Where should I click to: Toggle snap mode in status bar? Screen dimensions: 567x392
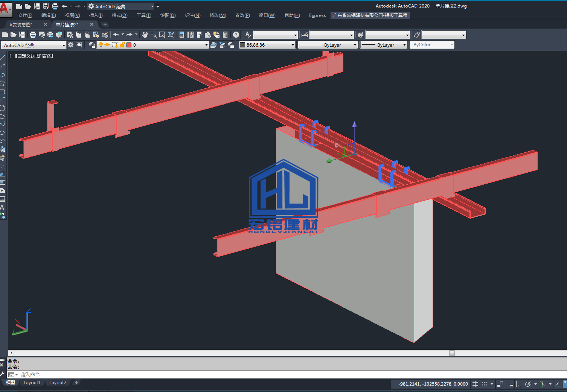click(x=485, y=384)
